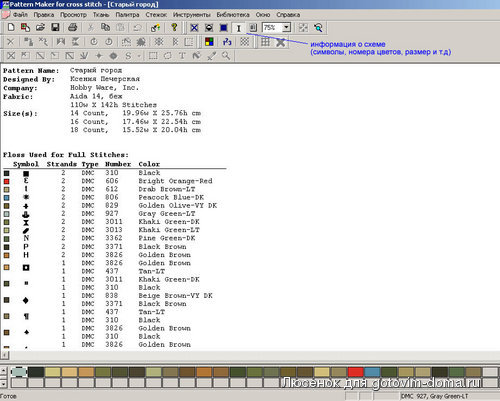500x401 pixels.
Task: Toggle the solid blue block view
Action: (x=224, y=28)
